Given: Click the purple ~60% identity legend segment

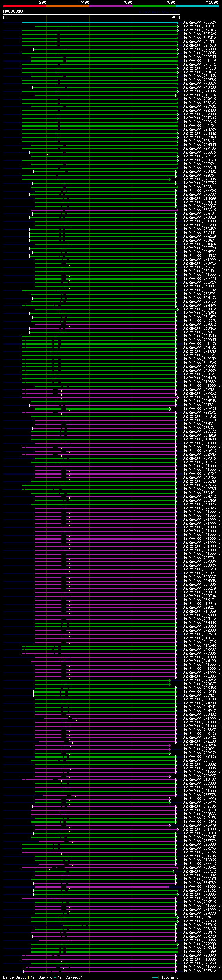Looking at the screenshot, I should [x=111, y=6].
